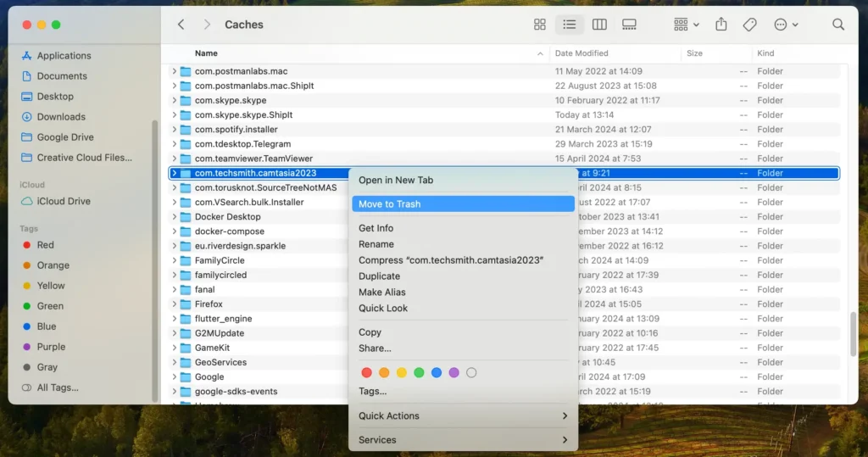868x457 pixels.
Task: Choose Quick Look from context menu
Action: [x=463, y=309]
